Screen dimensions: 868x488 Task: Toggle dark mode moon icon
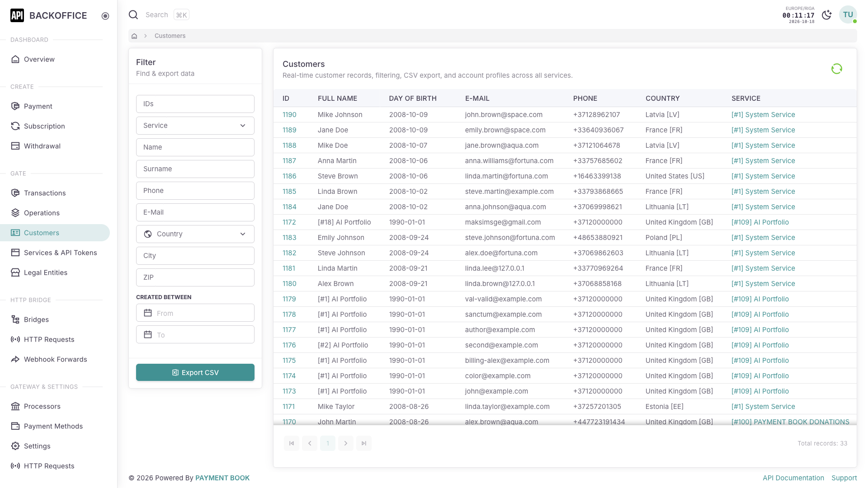[x=827, y=15]
